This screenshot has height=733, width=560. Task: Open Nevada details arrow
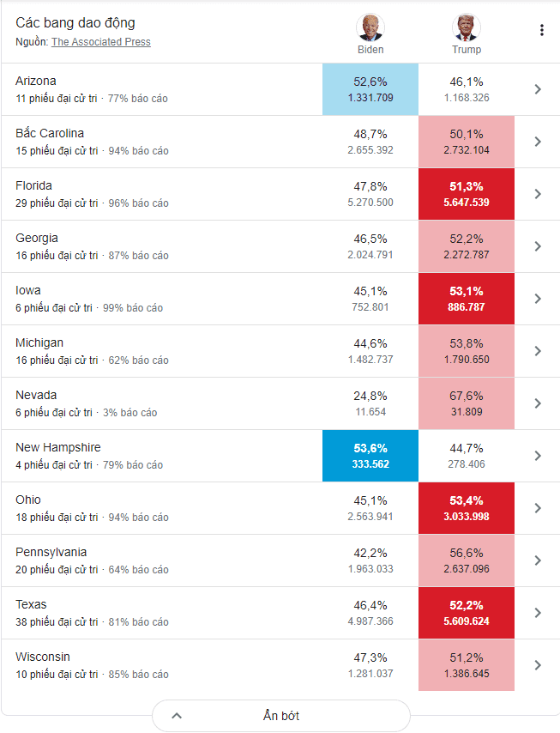(538, 403)
